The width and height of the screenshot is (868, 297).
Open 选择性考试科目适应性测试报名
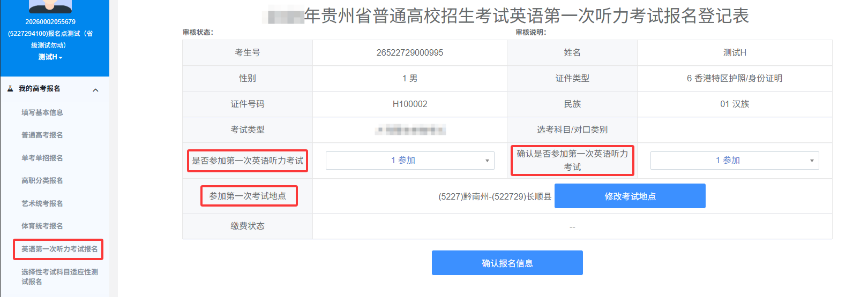[x=59, y=277]
